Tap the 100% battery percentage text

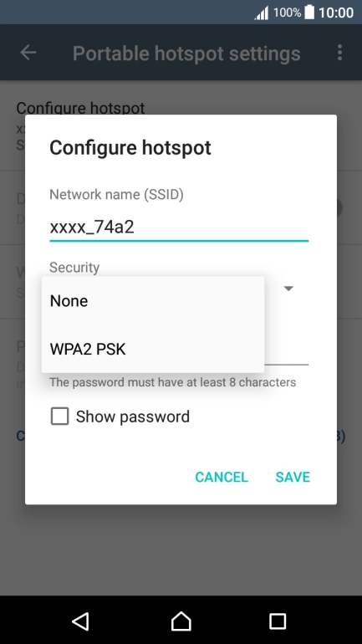(287, 13)
